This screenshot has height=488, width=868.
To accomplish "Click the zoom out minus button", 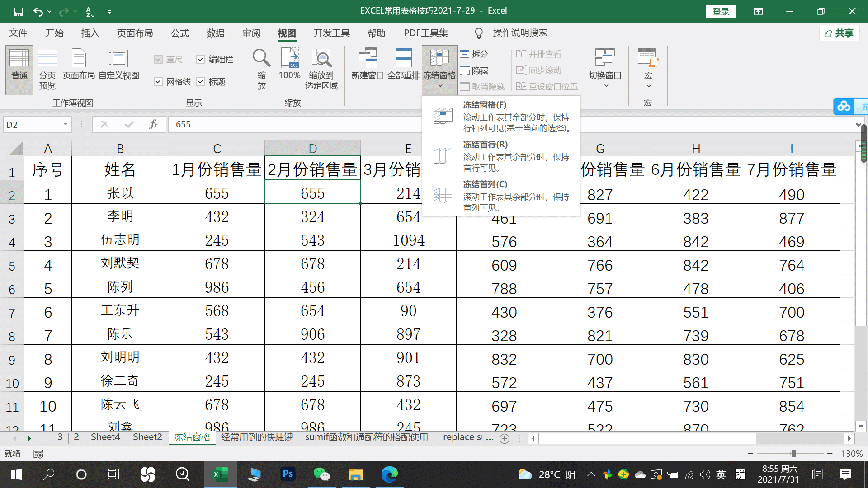I will pyautogui.click(x=750, y=454).
